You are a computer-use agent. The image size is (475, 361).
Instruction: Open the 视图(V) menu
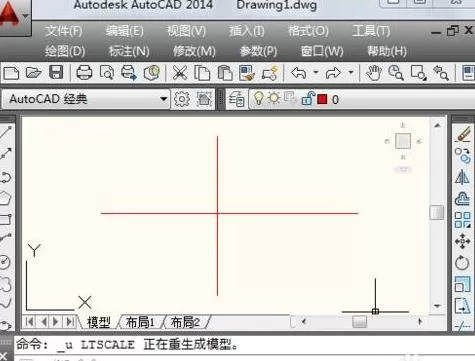pos(186,31)
